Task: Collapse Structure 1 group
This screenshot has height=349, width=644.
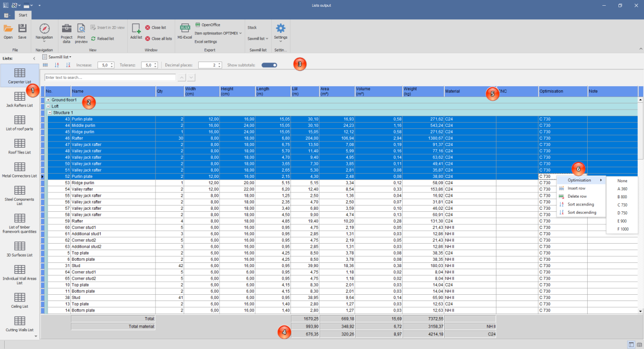Action: point(50,113)
